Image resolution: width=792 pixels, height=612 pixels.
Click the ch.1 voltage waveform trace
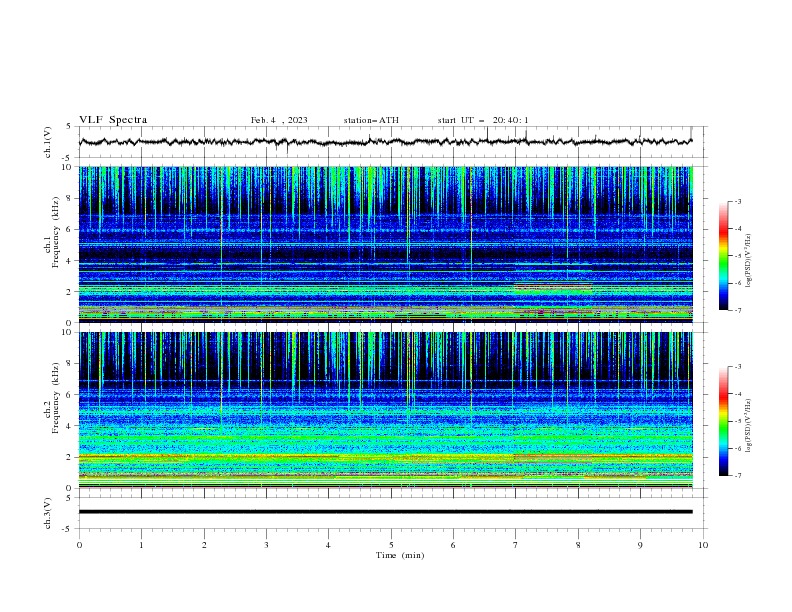coord(385,142)
